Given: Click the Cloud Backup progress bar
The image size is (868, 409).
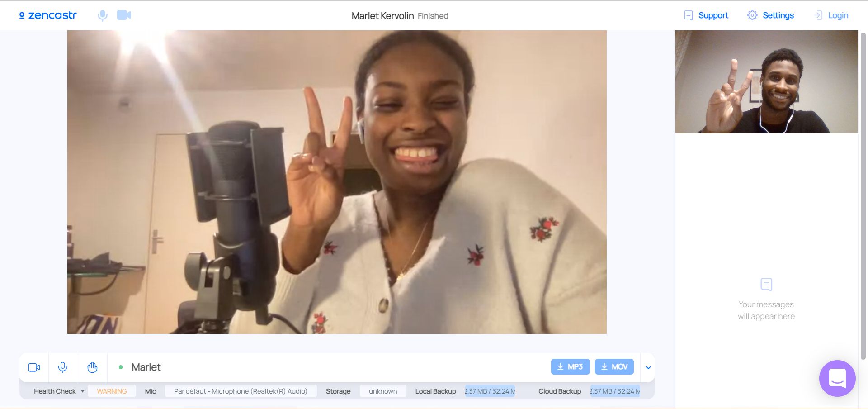Looking at the screenshot, I should [615, 391].
